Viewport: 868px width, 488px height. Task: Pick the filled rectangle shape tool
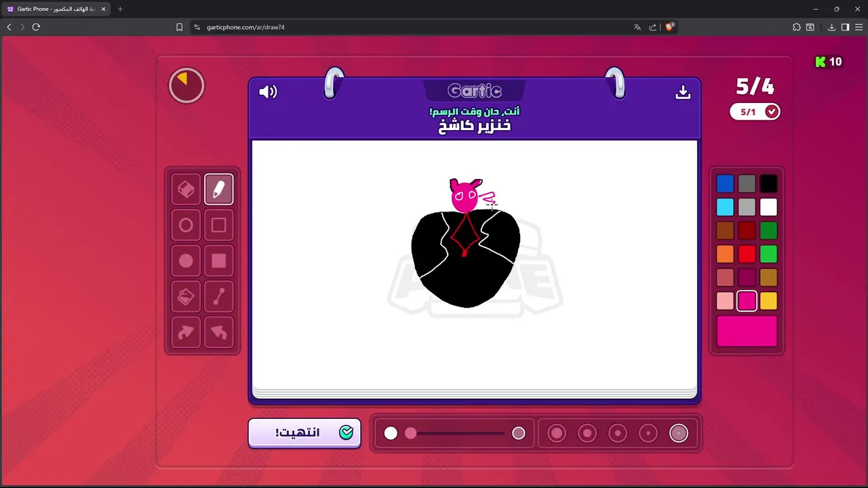point(218,262)
